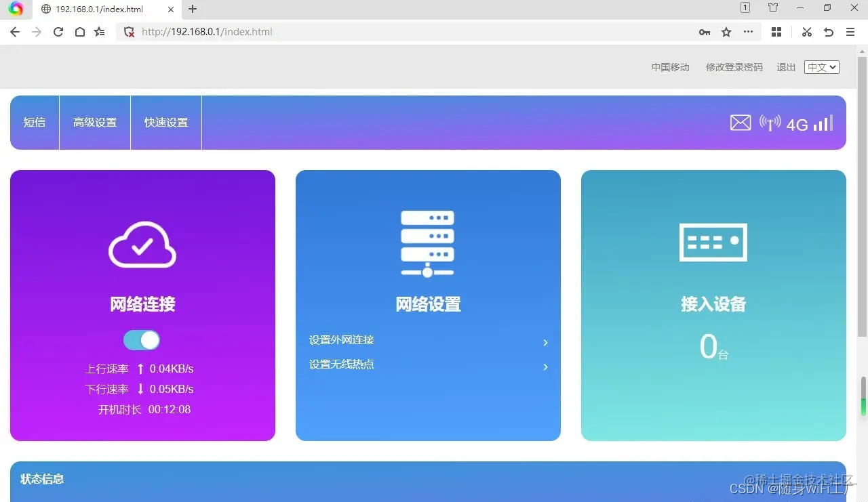Open the saved passwords key icon
868x502 pixels.
[705, 32]
